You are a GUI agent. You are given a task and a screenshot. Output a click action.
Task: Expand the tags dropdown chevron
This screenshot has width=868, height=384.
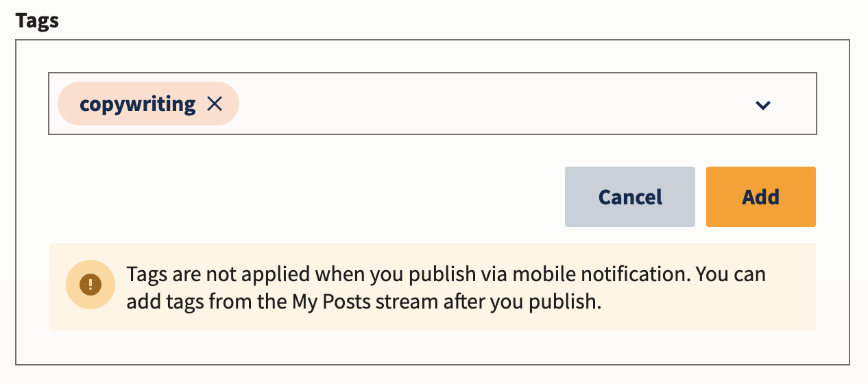pyautogui.click(x=762, y=105)
